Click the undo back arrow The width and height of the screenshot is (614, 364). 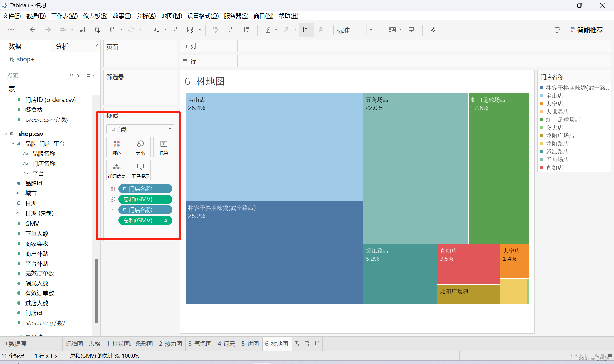[32, 30]
